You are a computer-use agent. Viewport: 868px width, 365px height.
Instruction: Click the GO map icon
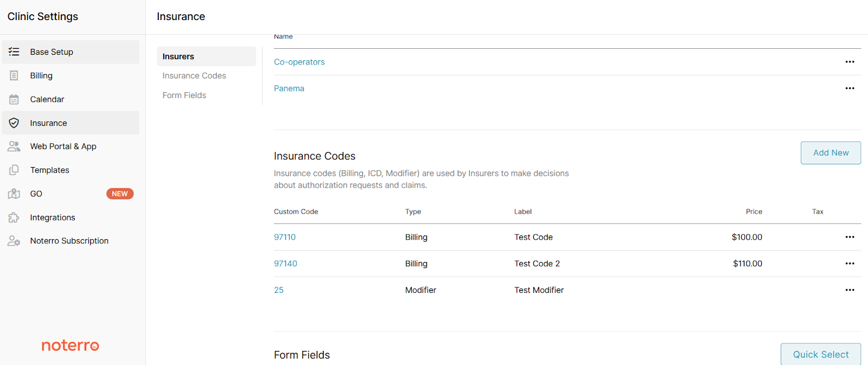(14, 194)
